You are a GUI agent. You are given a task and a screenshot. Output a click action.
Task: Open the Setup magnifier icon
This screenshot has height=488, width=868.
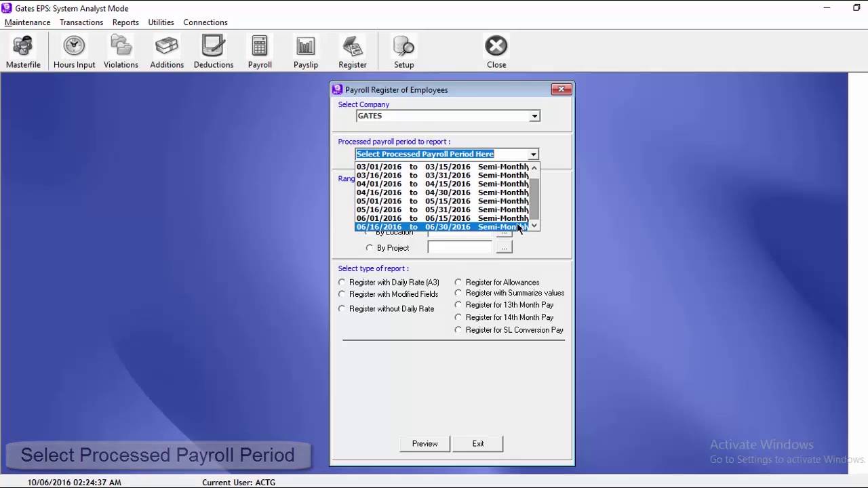404,52
